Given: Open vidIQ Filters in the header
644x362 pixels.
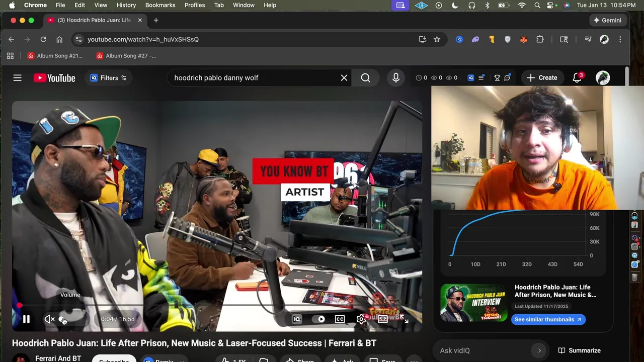Looking at the screenshot, I should point(108,78).
